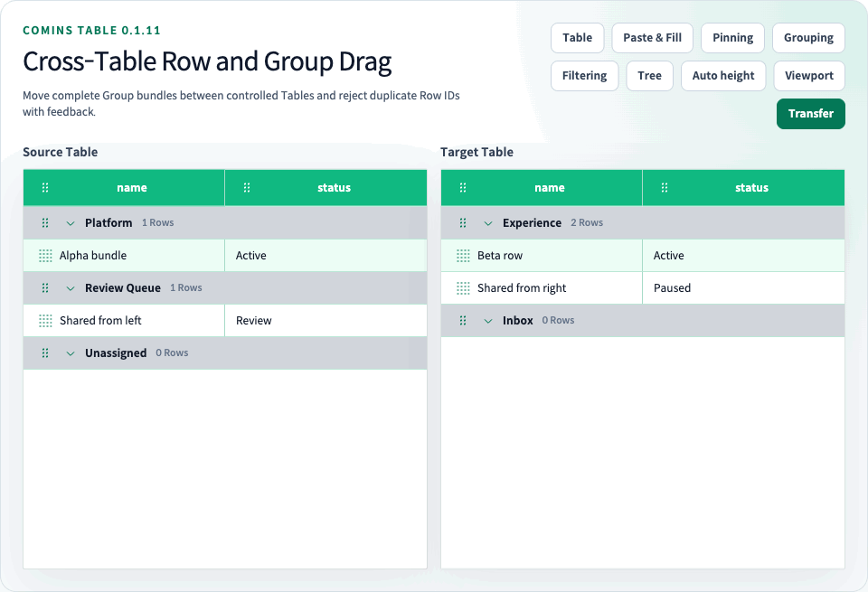Viewport: 868px width, 592px height.
Task: Collapse the Inbox group chevron
Action: click(488, 321)
